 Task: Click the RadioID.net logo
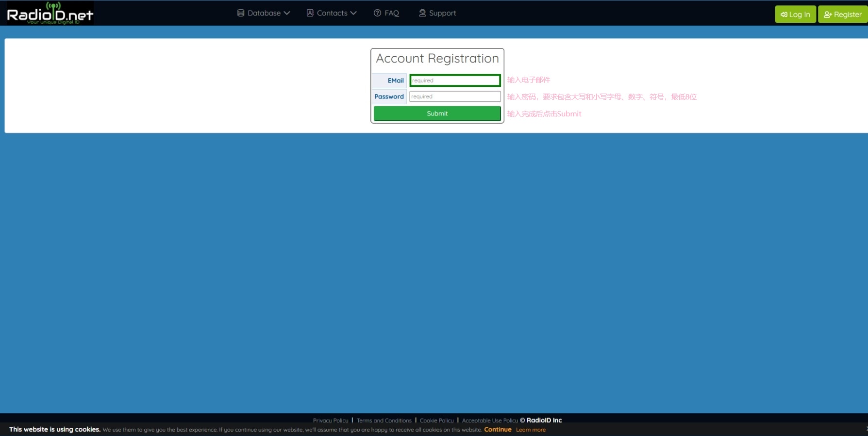point(50,13)
